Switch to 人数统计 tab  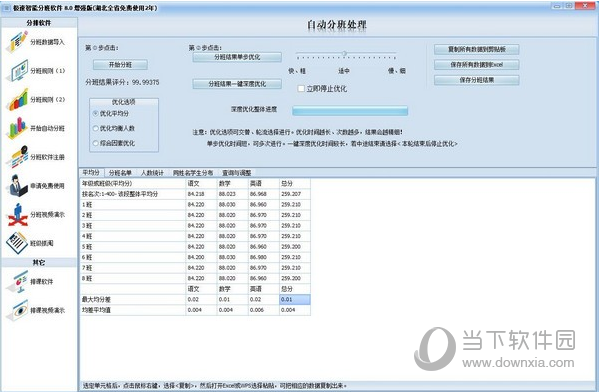click(152, 173)
